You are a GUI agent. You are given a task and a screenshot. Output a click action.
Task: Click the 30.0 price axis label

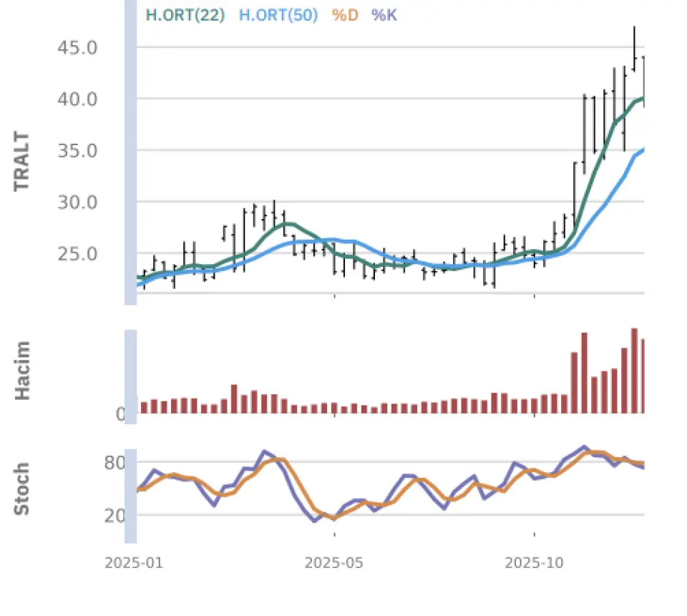click(77, 202)
